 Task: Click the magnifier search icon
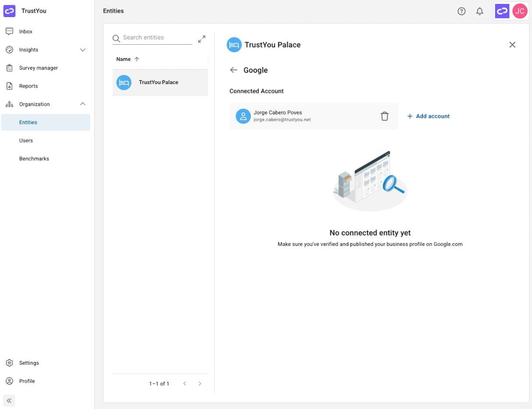tap(116, 39)
